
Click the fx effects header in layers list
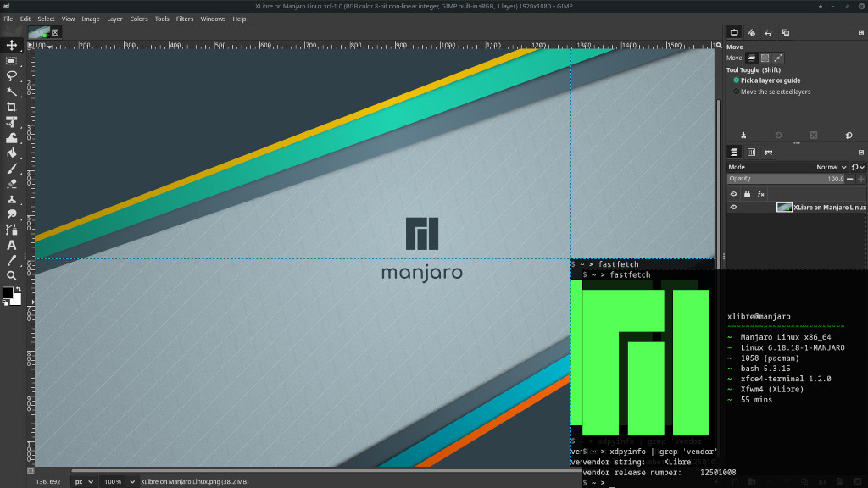point(761,194)
